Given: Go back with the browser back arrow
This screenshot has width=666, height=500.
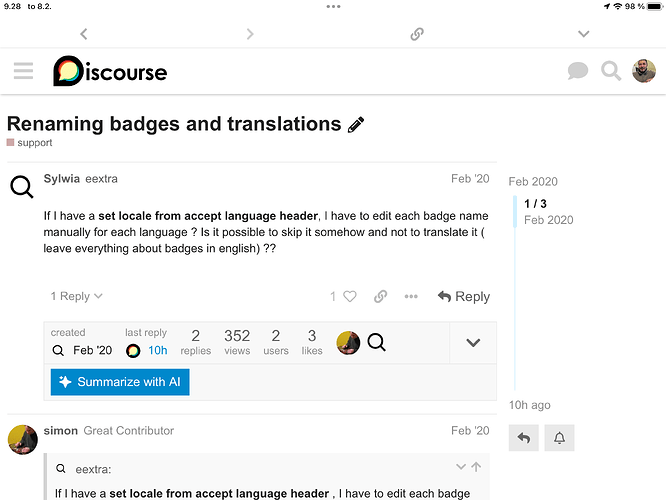Looking at the screenshot, I should [x=84, y=34].
